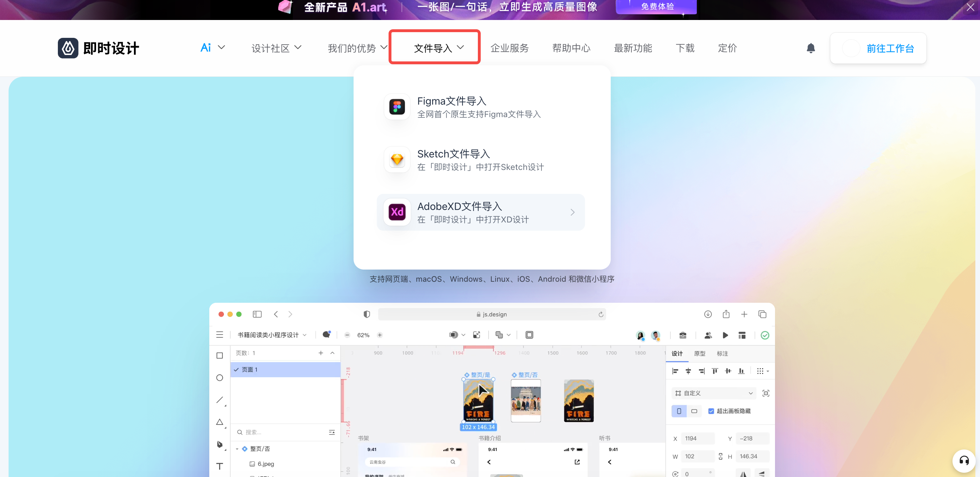Open the 企业服务 menu item
This screenshot has width=980, height=477.
509,48
